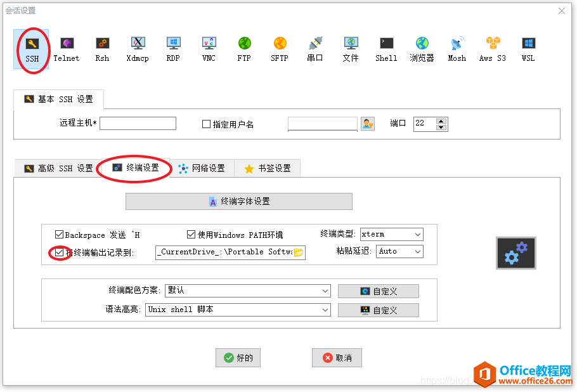Select the SSH session type icon

pyautogui.click(x=32, y=49)
